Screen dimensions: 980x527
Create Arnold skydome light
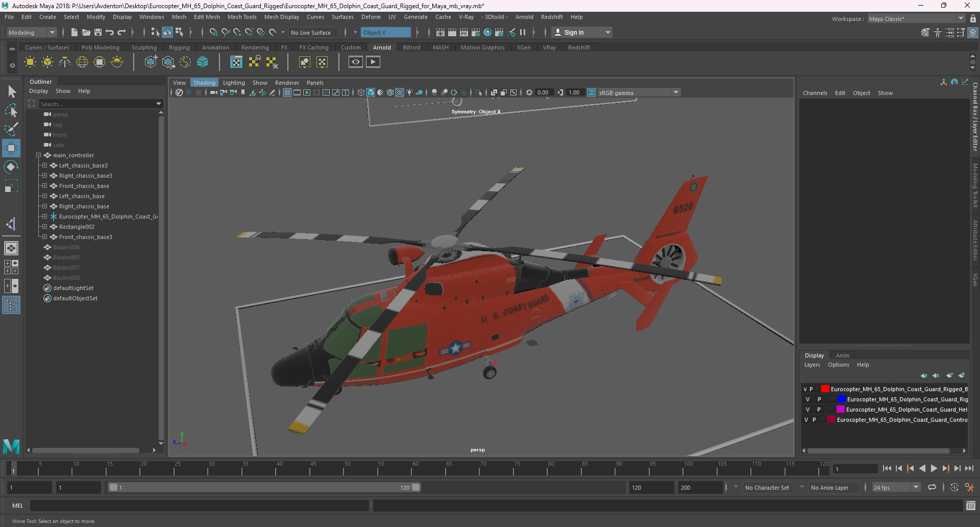point(82,62)
